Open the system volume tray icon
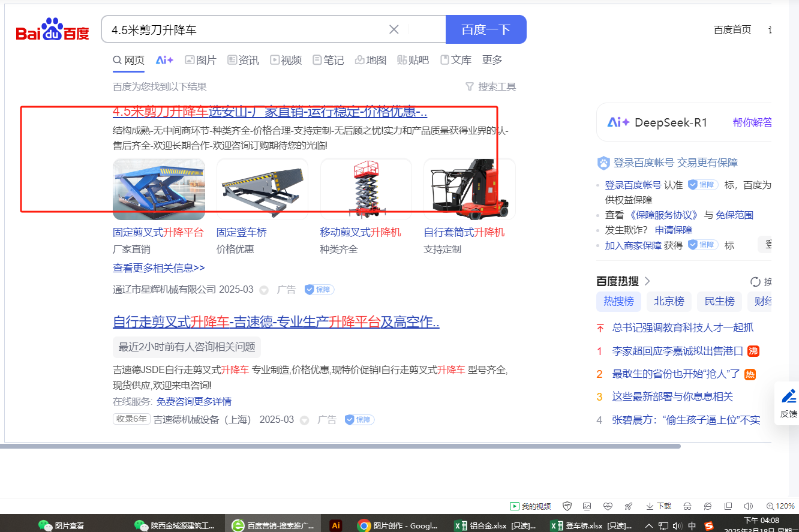799x532 pixels. tap(678, 526)
